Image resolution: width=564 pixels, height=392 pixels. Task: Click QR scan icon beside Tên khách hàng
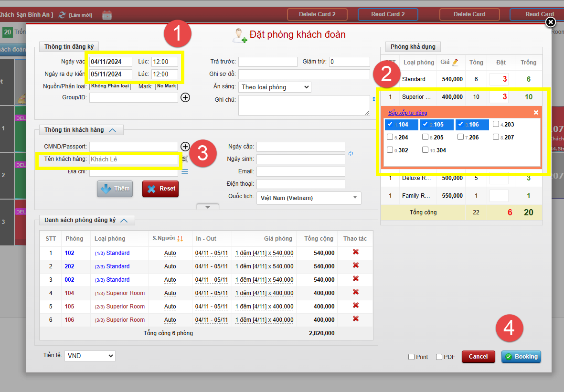coord(185,159)
